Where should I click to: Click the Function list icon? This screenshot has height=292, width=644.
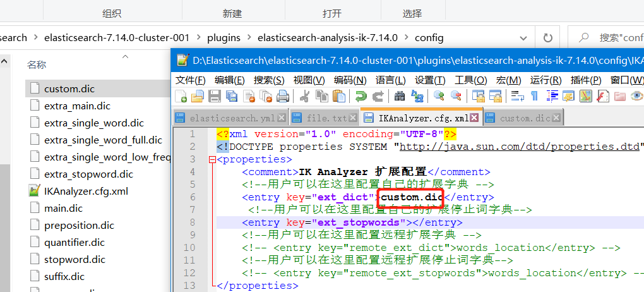coord(602,96)
